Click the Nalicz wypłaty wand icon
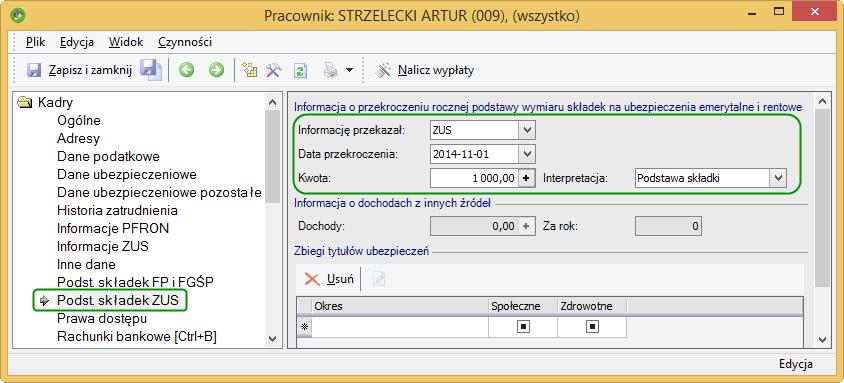844x383 pixels. 383,70
